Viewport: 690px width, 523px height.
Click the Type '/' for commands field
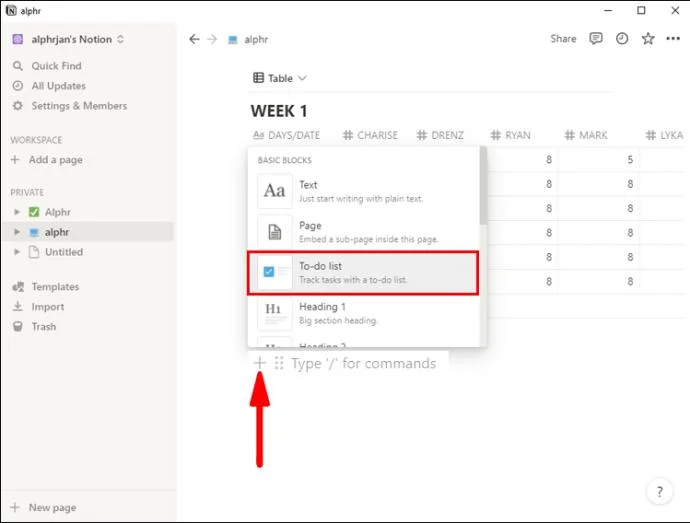click(x=363, y=363)
